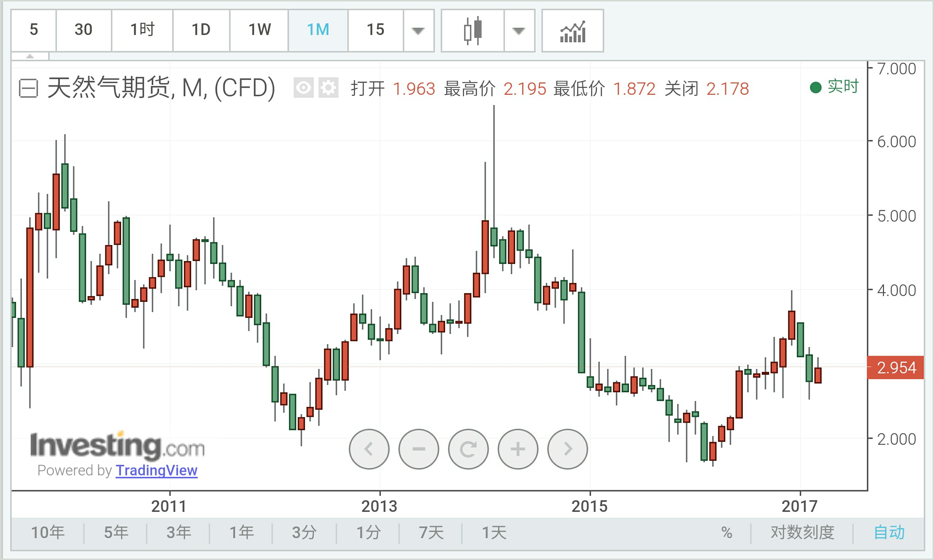Viewport: 934px width, 560px height.
Task: Click the 5.000 price axis label
Action: pyautogui.click(x=896, y=216)
